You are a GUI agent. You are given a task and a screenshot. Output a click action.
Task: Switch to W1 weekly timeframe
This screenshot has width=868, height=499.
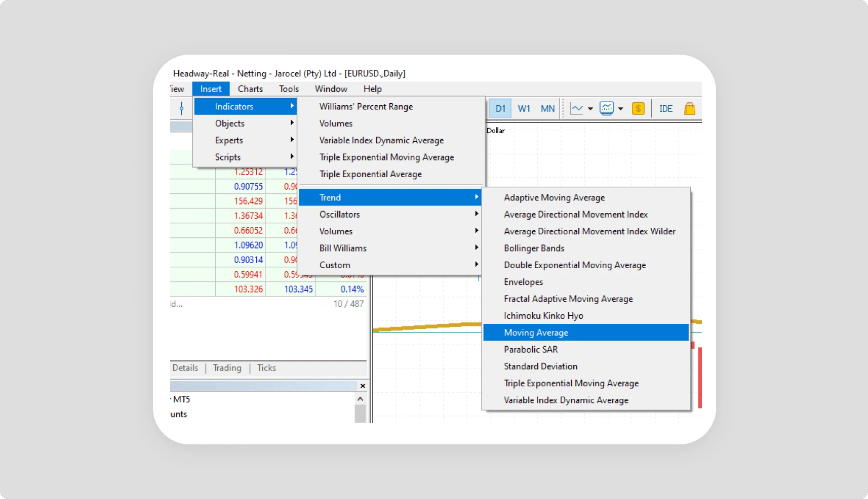click(x=524, y=108)
